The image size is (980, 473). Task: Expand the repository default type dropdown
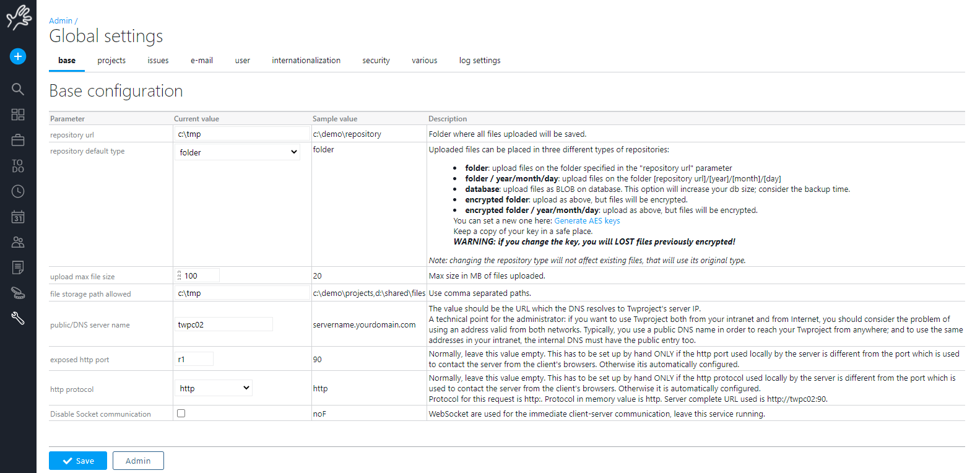tap(238, 152)
